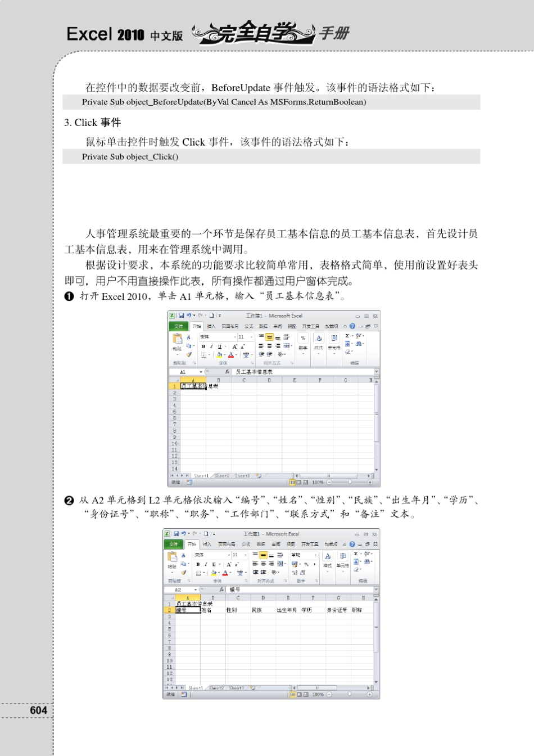534x756 pixels.
Task: Click Undo icon in upper Excel window
Action: (x=189, y=316)
